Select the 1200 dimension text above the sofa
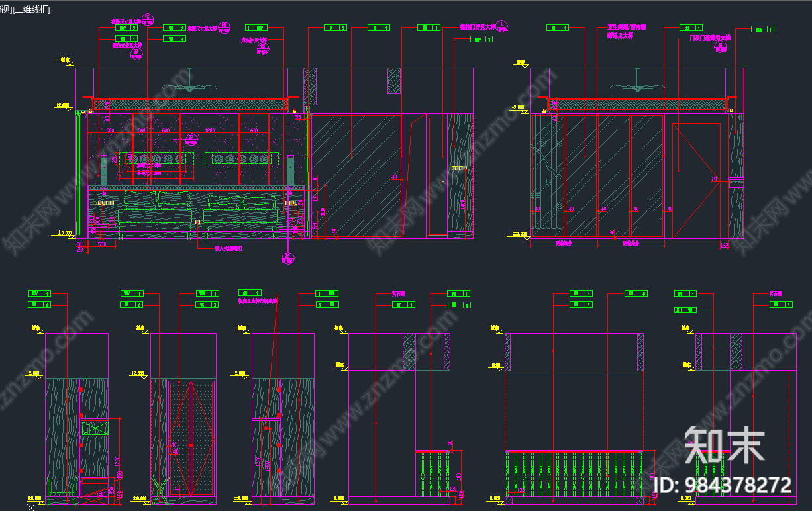This screenshot has width=812, height=511. click(209, 130)
